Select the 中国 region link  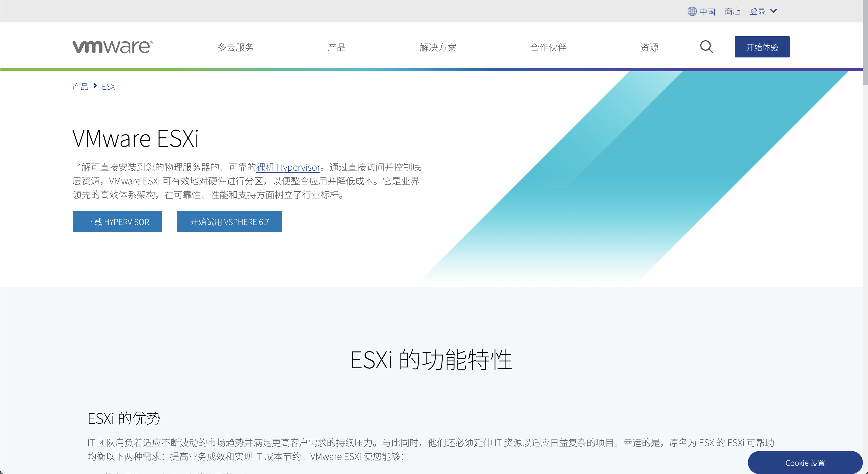707,11
